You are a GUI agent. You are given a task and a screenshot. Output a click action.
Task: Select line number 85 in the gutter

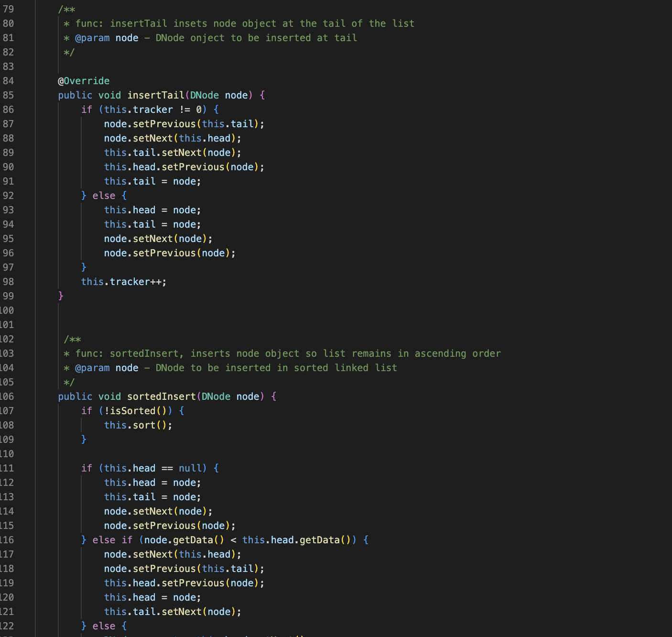click(8, 95)
